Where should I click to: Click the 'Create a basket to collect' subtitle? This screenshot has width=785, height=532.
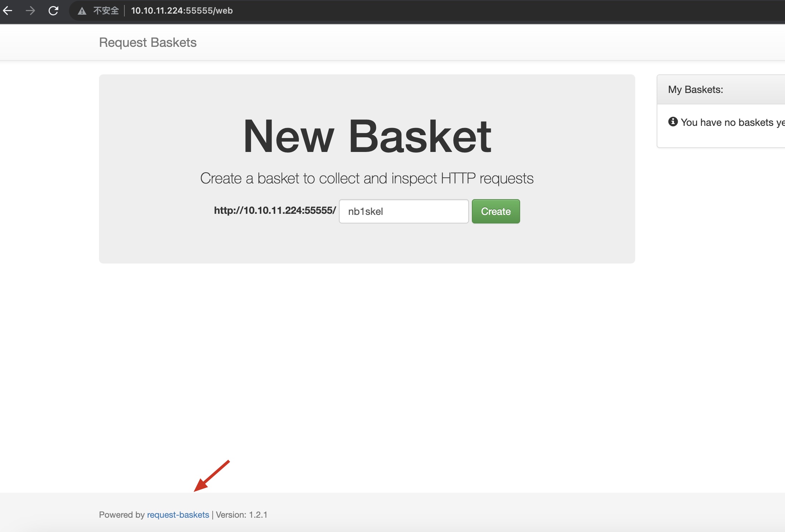click(367, 178)
